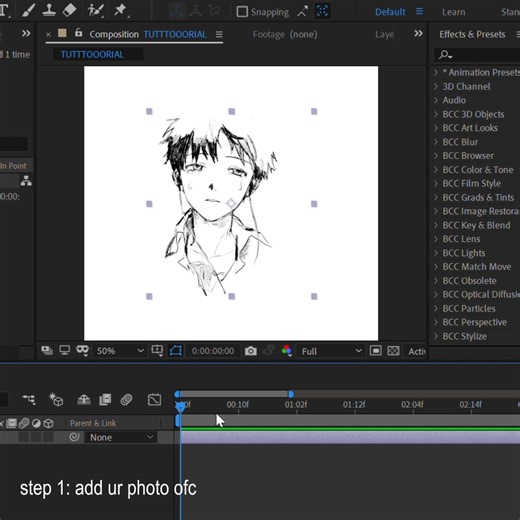Screen dimensions: 520x520
Task: Switch to the Default workspace
Action: tap(390, 12)
